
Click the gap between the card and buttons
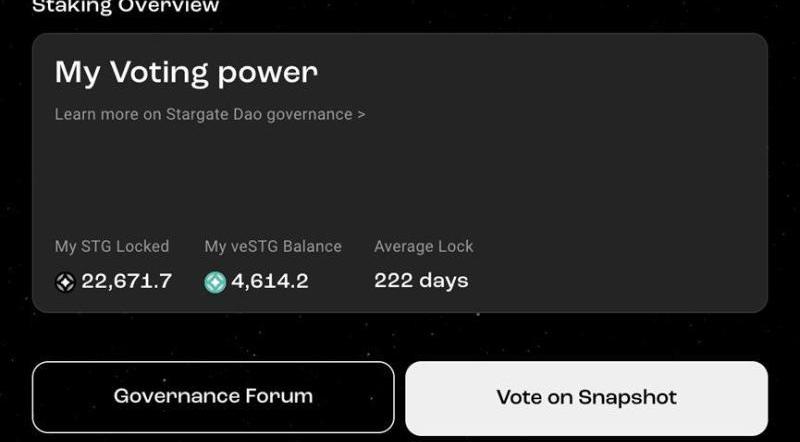coord(400,337)
